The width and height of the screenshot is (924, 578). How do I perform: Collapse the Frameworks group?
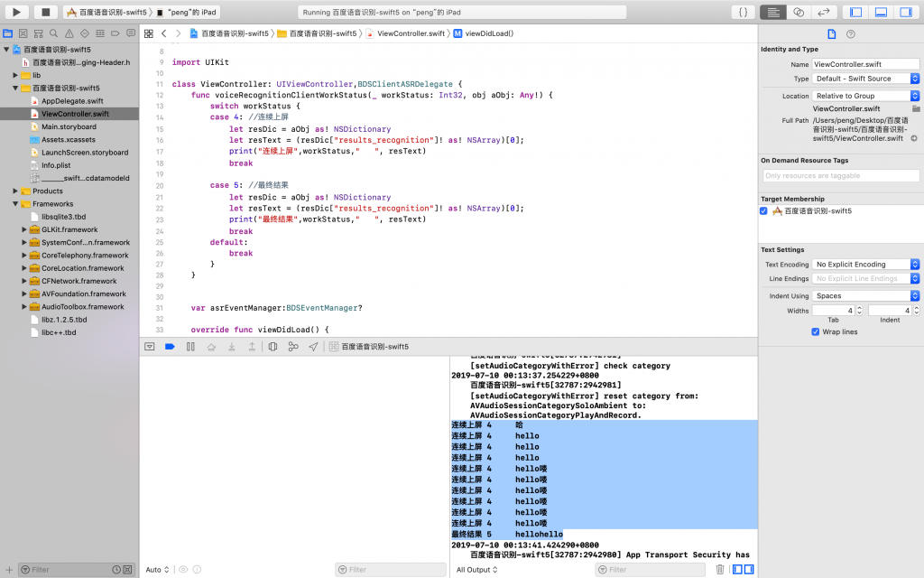tap(15, 204)
